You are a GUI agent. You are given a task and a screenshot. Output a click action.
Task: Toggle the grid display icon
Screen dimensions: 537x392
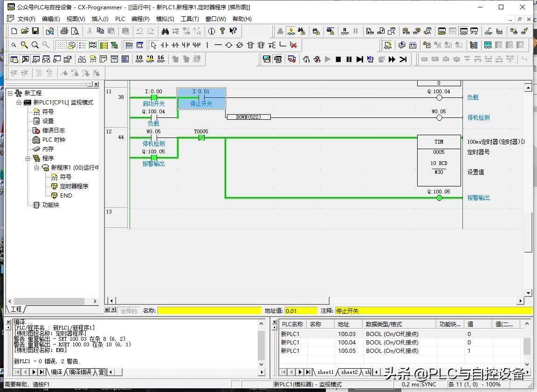pyautogui.click(x=61, y=45)
